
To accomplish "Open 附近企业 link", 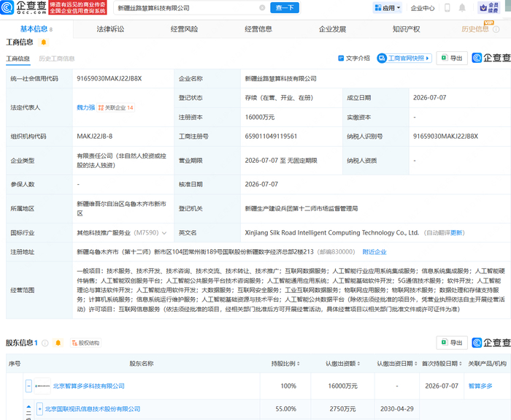I will (374, 252).
